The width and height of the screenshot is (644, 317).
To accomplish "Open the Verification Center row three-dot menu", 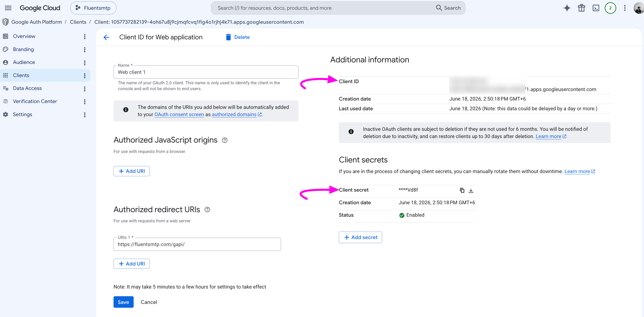I will click(x=84, y=102).
